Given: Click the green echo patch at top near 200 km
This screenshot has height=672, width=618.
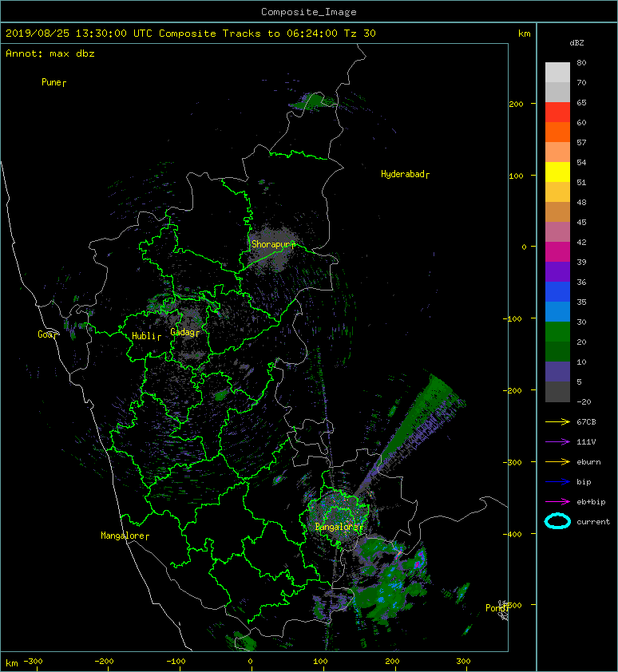Looking at the screenshot, I should click(x=313, y=101).
